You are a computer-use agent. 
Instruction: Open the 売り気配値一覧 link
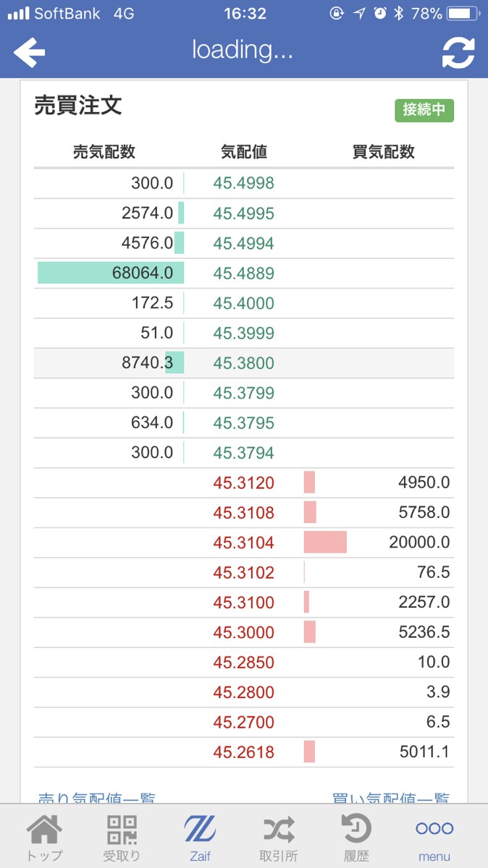pyautogui.click(x=96, y=799)
